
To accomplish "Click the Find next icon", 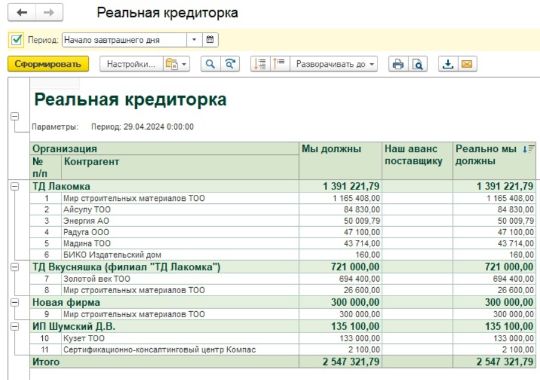I will [x=230, y=64].
